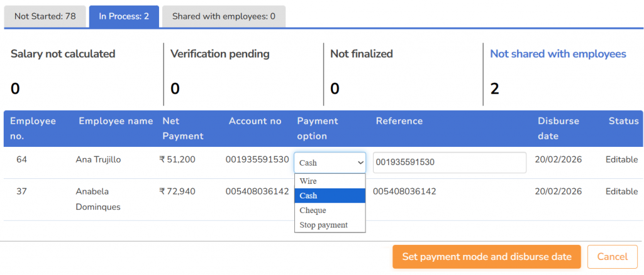Image resolution: width=644 pixels, height=275 pixels.
Task: Click Ana Trujillo's disburse date
Action: (x=558, y=159)
